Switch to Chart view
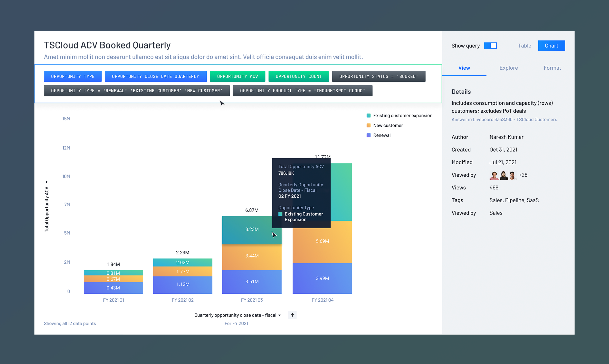 pyautogui.click(x=551, y=46)
